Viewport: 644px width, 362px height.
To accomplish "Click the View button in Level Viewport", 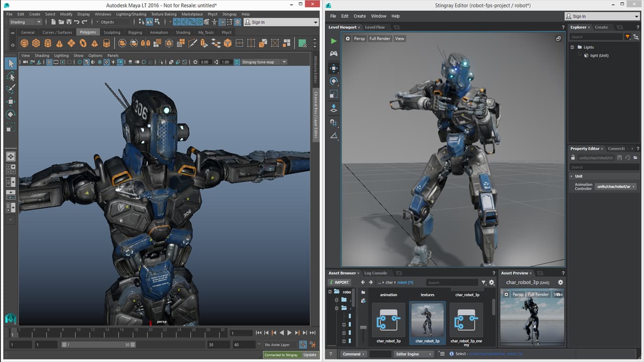I will coord(399,39).
